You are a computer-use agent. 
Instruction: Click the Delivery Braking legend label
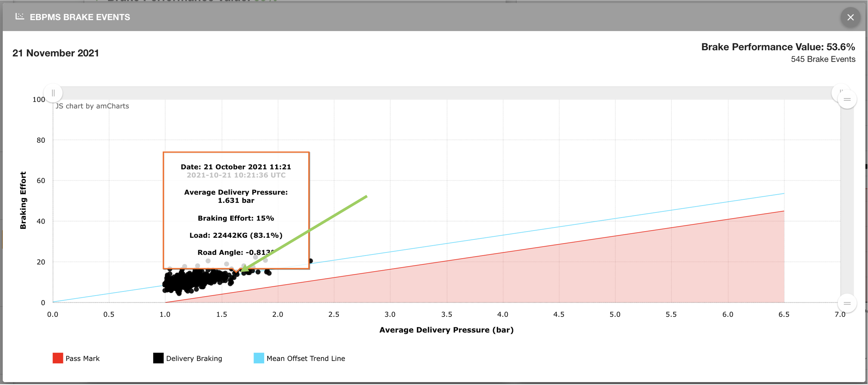(194, 358)
